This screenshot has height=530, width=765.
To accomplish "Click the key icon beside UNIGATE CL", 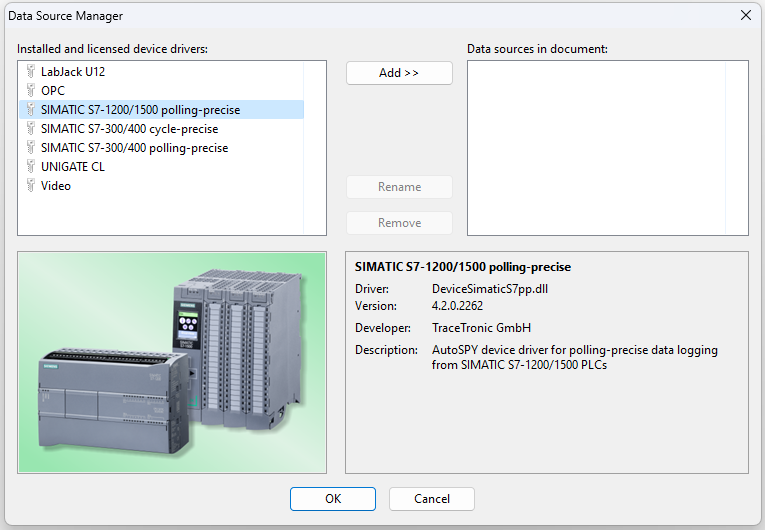I will pyautogui.click(x=31, y=166).
